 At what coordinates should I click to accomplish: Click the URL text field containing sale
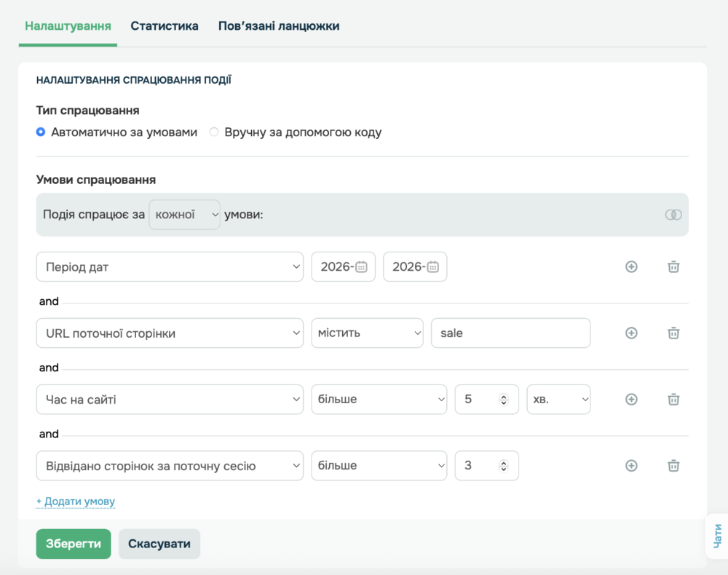click(510, 333)
